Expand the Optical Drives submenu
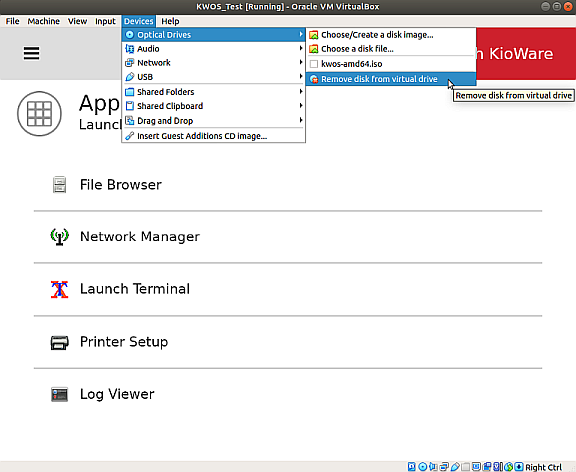 pos(213,35)
